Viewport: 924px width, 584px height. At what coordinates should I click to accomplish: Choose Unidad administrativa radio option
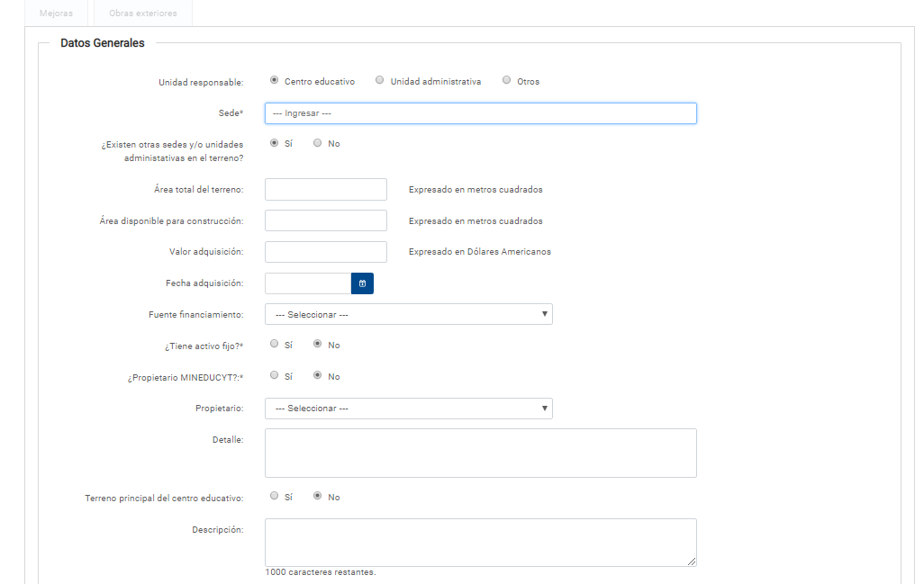tap(380, 80)
